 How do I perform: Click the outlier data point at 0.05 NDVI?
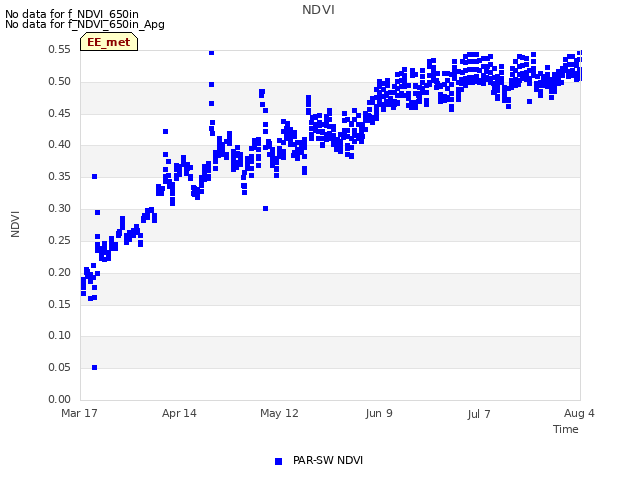(94, 367)
